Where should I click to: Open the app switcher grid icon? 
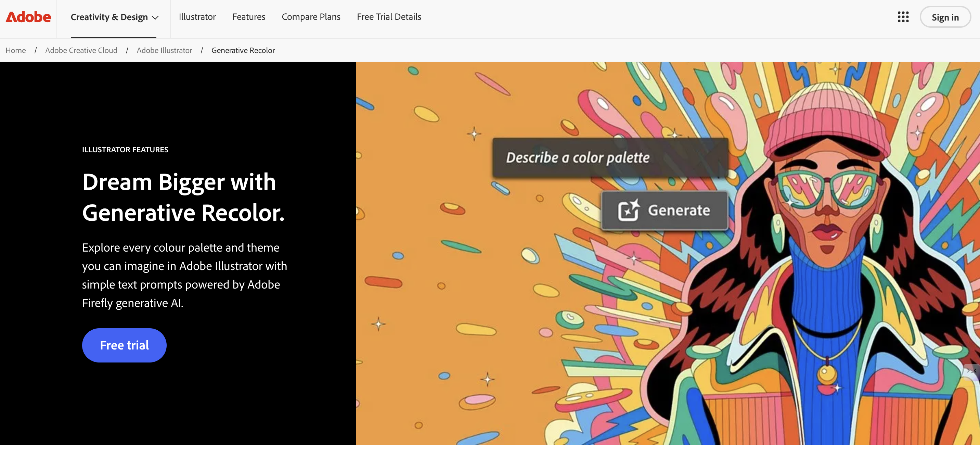pos(903,17)
